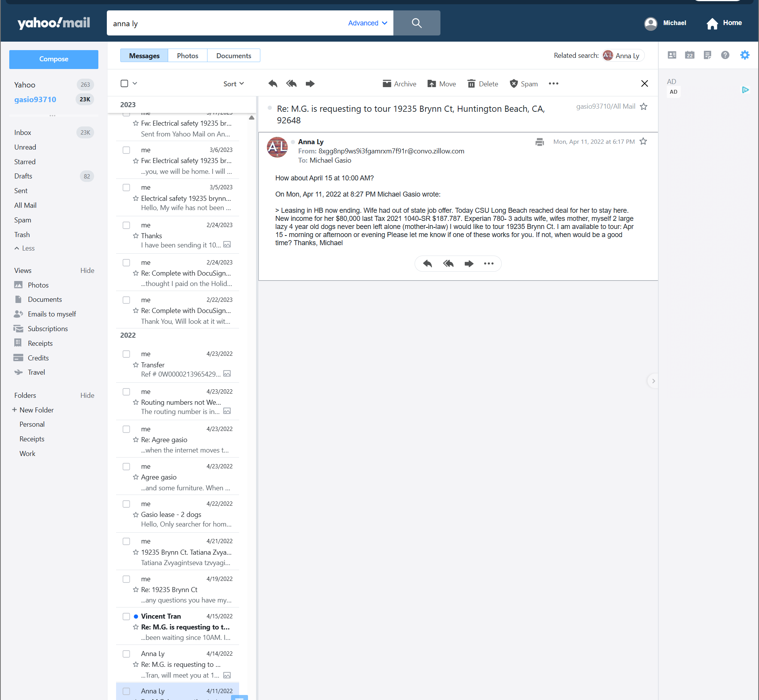This screenshot has height=700, width=759.
Task: Star the email subject in header
Action: tap(644, 106)
